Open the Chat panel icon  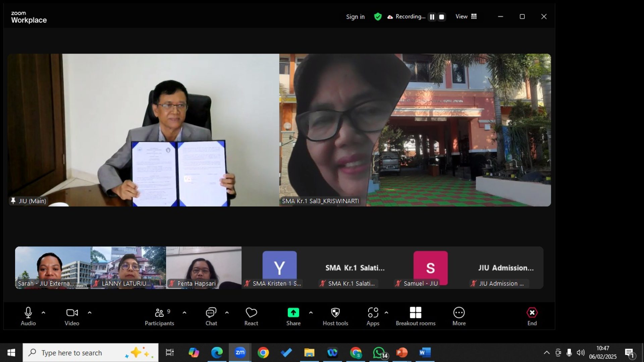click(x=211, y=313)
